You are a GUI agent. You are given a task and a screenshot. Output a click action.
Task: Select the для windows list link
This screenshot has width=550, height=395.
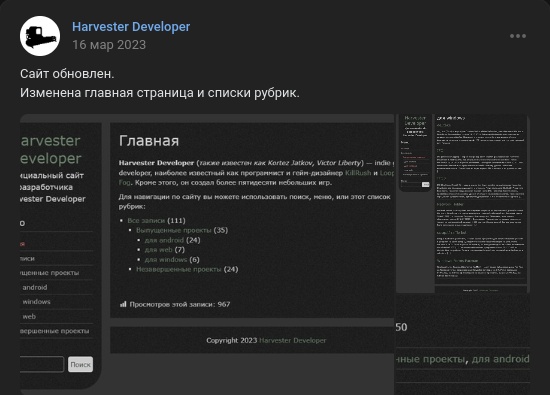coord(166,260)
